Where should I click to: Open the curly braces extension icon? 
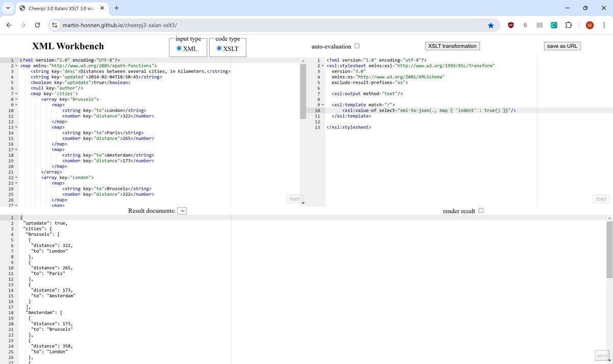[525, 25]
